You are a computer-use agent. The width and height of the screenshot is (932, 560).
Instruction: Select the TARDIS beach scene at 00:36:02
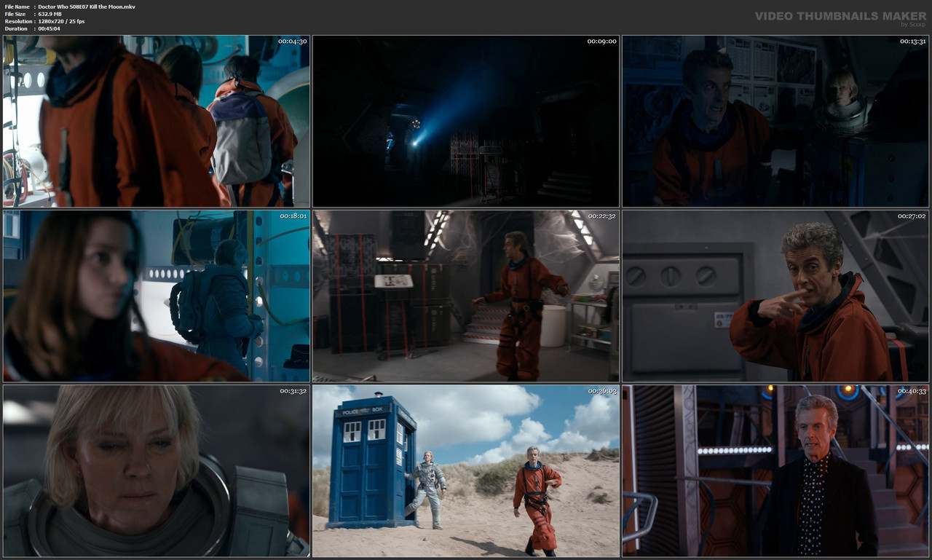[x=465, y=471]
